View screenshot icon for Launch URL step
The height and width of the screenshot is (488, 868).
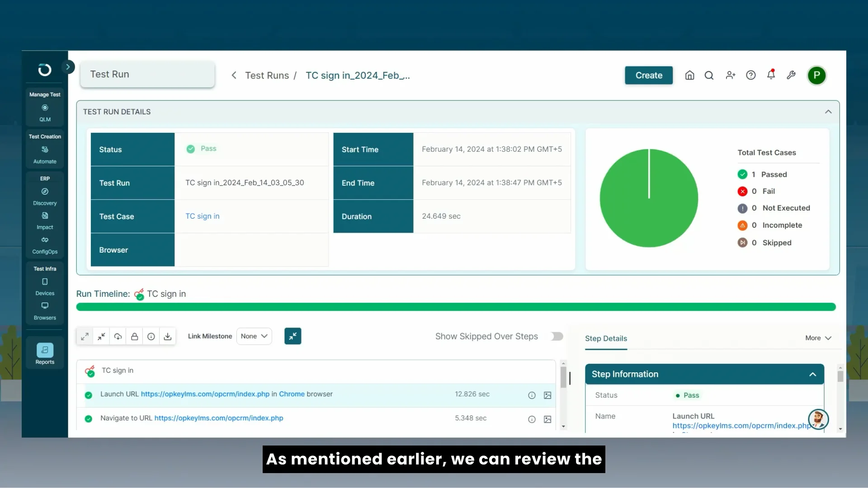click(x=547, y=395)
